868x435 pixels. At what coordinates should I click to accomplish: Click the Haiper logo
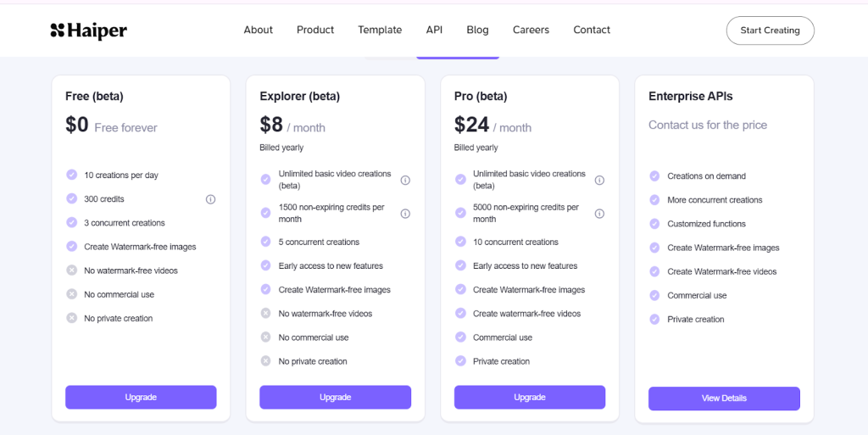88,31
